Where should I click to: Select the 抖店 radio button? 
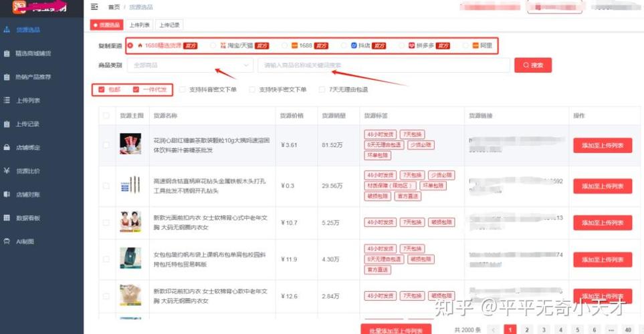click(344, 45)
